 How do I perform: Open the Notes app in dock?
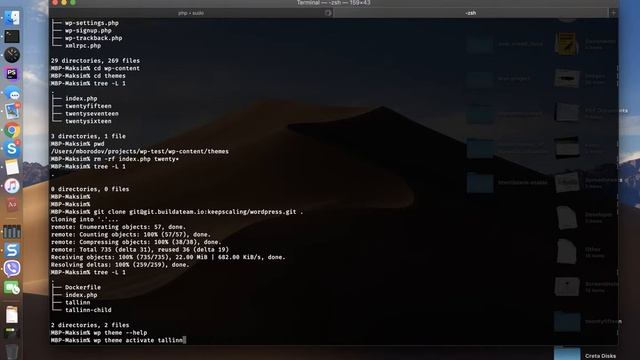12,167
